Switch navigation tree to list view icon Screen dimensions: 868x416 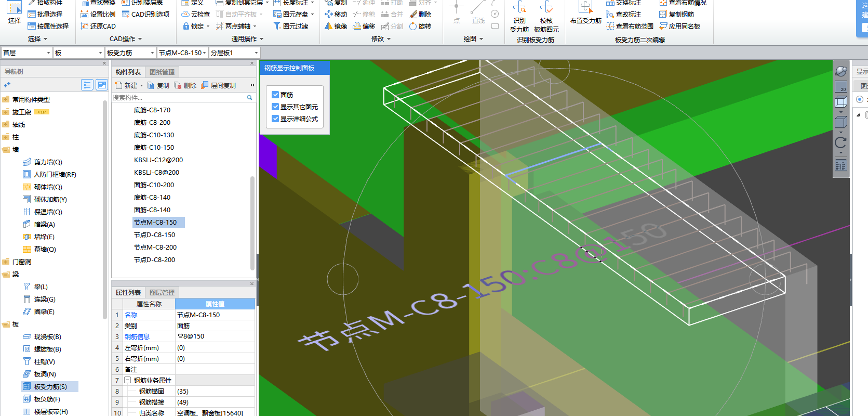[87, 85]
